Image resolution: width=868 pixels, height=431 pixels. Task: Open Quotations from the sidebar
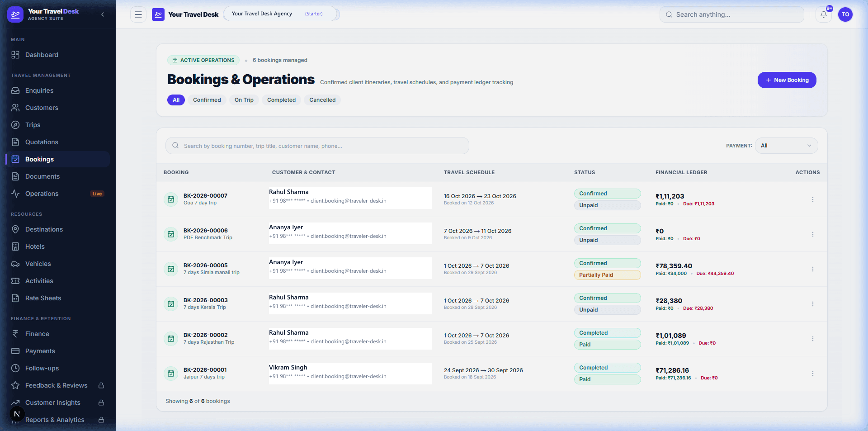(x=58, y=142)
